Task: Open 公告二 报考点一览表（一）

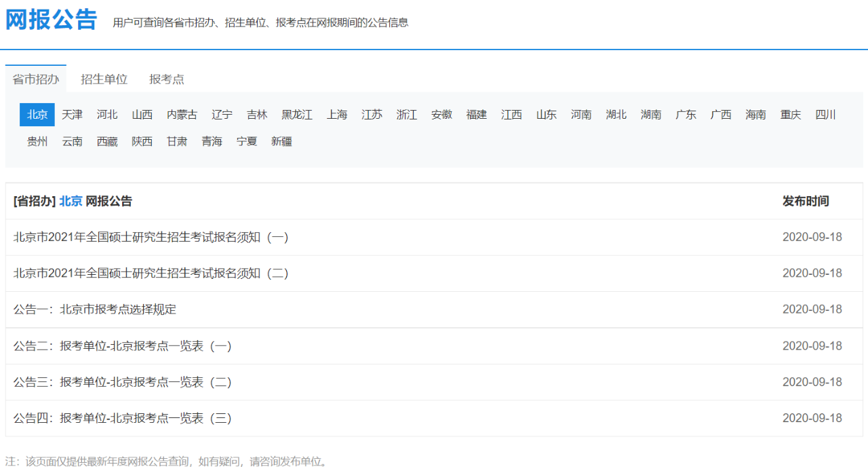Action: tap(122, 346)
